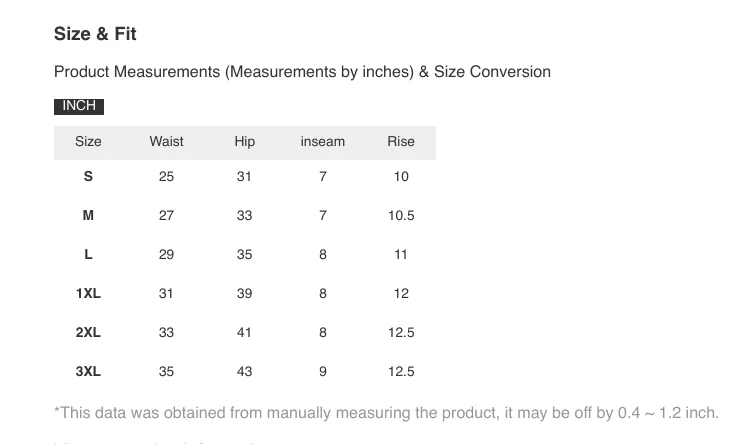Click inseam value 9 for size 3XL
This screenshot has width=736, height=444.
point(322,371)
